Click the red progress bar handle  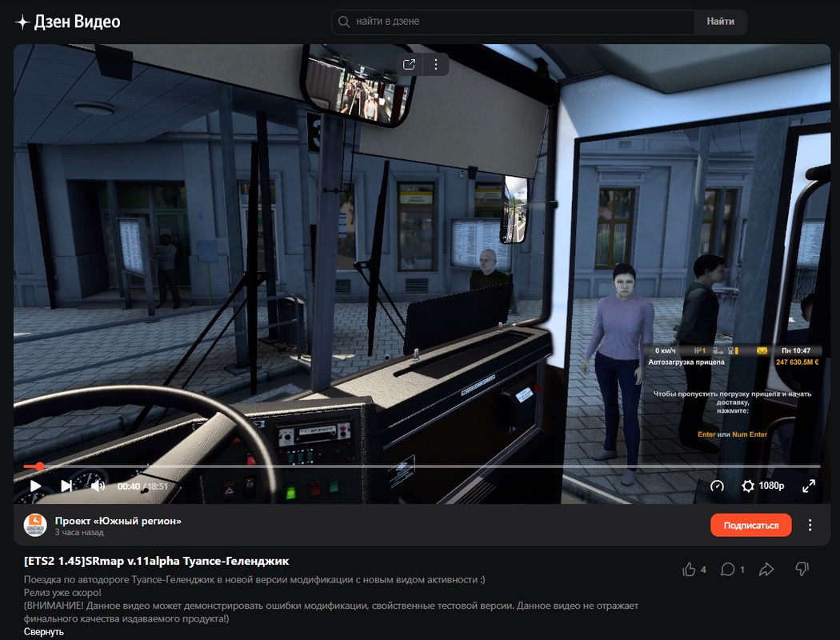[x=39, y=466]
